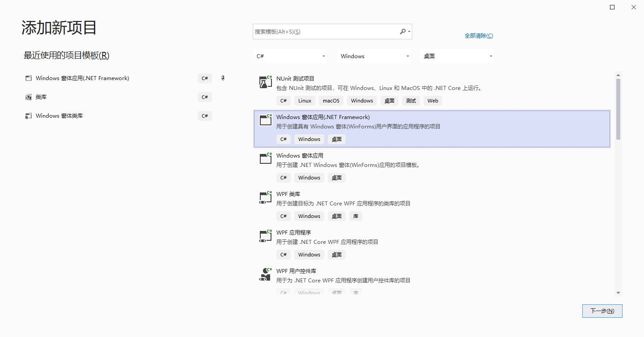The image size is (644, 337).
Task: Click the search magnifier icon
Action: pyautogui.click(x=402, y=31)
